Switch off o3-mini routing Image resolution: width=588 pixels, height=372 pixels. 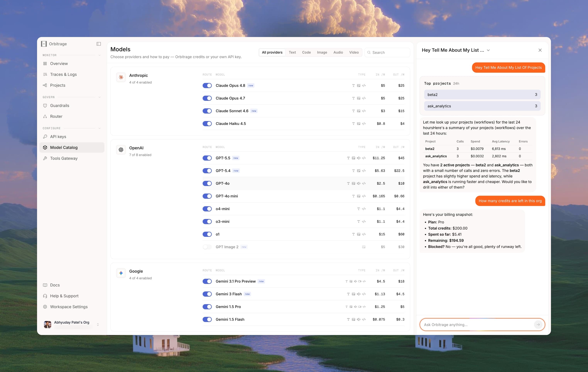[x=207, y=221]
